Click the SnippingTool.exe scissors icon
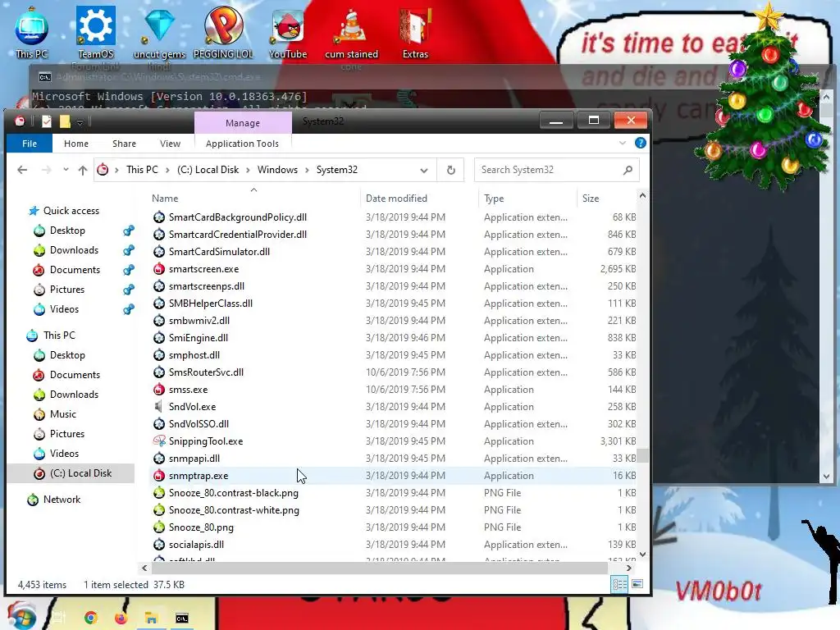Screen dimensions: 840x630 pyautogui.click(x=158, y=441)
